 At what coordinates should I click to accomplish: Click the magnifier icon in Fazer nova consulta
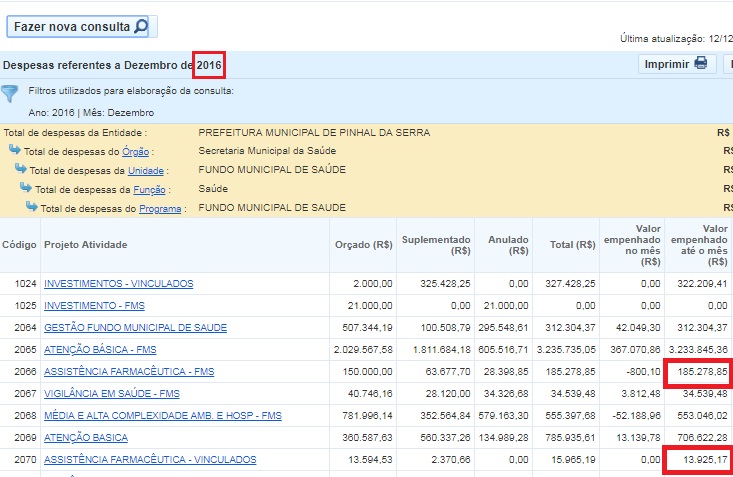click(139, 27)
